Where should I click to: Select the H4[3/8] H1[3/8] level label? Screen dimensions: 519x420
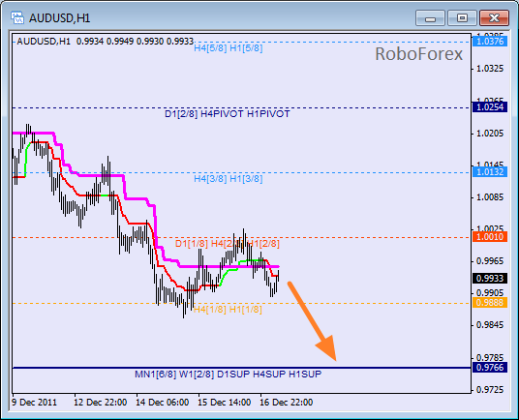click(229, 179)
